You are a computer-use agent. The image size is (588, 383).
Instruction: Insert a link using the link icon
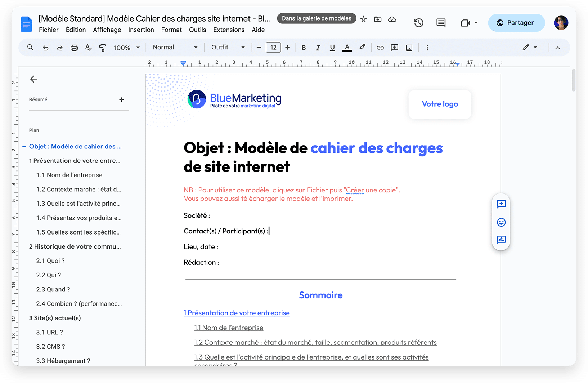pos(380,47)
